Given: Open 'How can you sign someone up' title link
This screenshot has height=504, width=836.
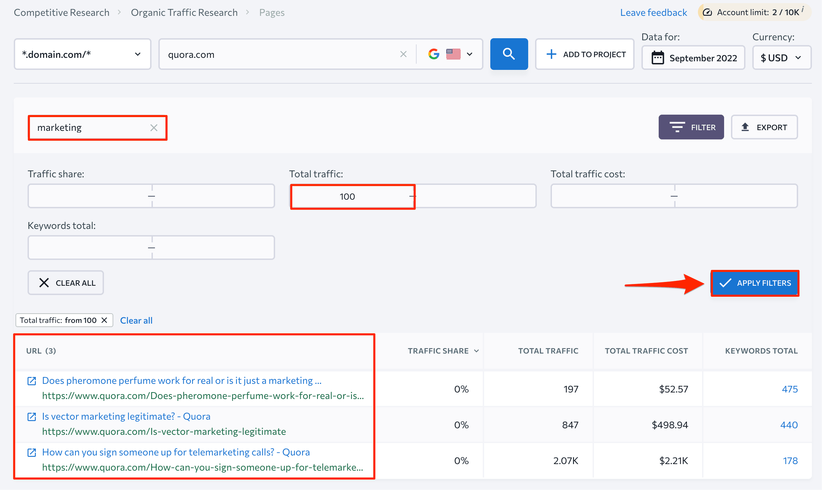Looking at the screenshot, I should tap(176, 452).
